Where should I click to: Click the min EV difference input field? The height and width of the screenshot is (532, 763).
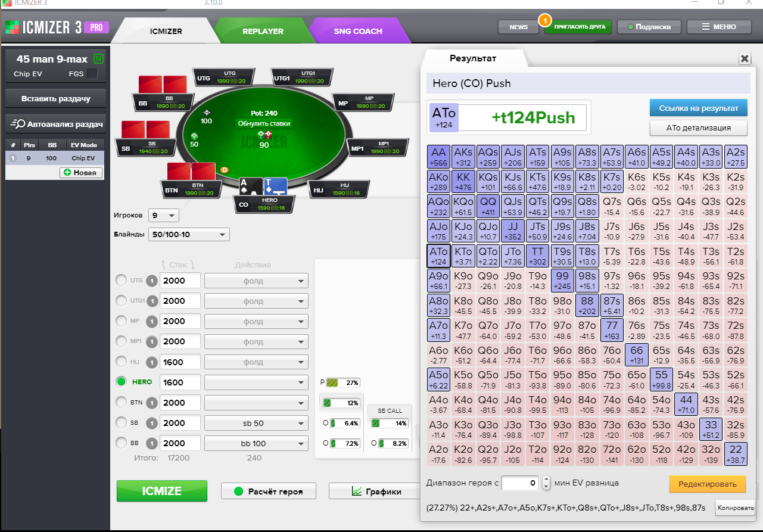pos(521,483)
